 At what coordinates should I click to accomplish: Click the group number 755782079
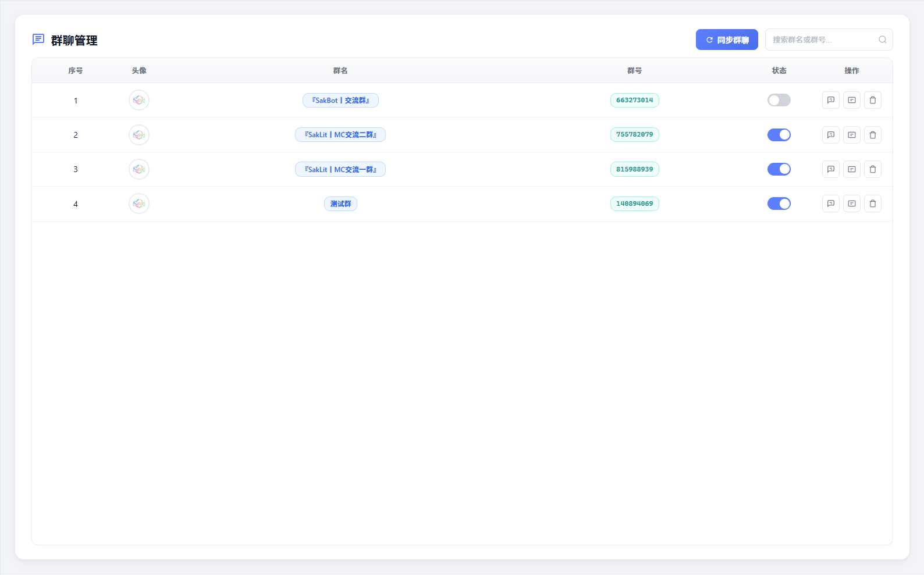pos(635,135)
